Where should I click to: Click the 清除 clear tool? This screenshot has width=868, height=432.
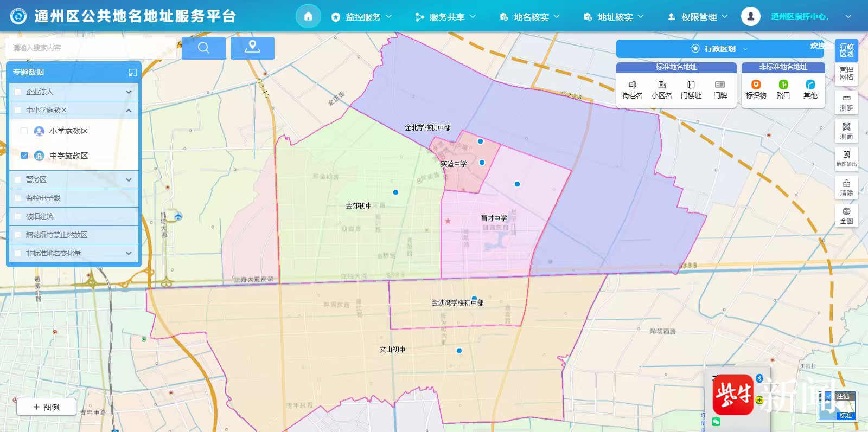point(846,187)
